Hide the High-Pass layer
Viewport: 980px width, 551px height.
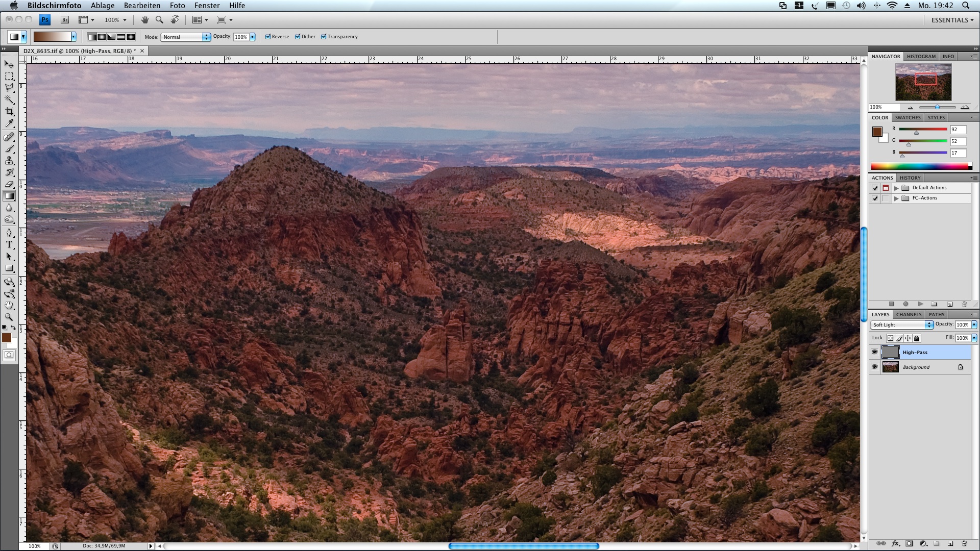874,352
